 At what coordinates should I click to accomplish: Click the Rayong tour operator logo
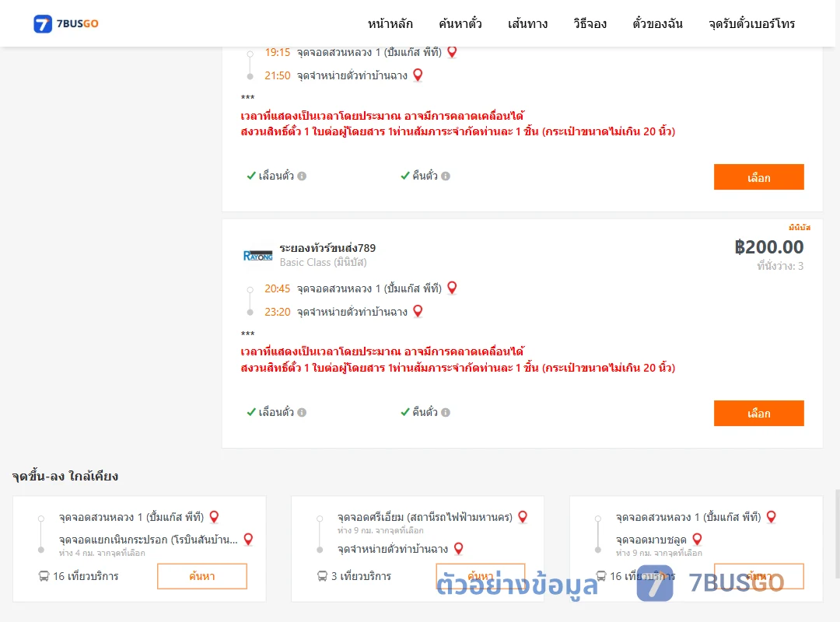pos(257,256)
